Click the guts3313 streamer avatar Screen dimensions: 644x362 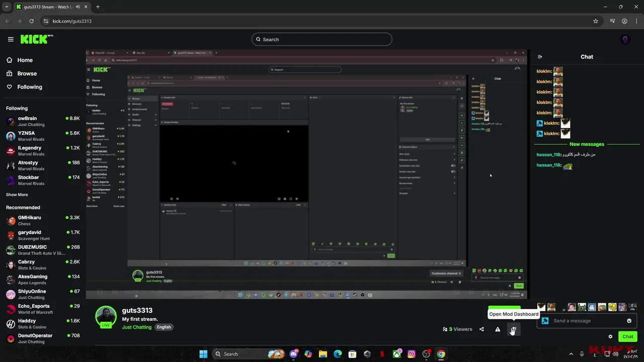[106, 317]
